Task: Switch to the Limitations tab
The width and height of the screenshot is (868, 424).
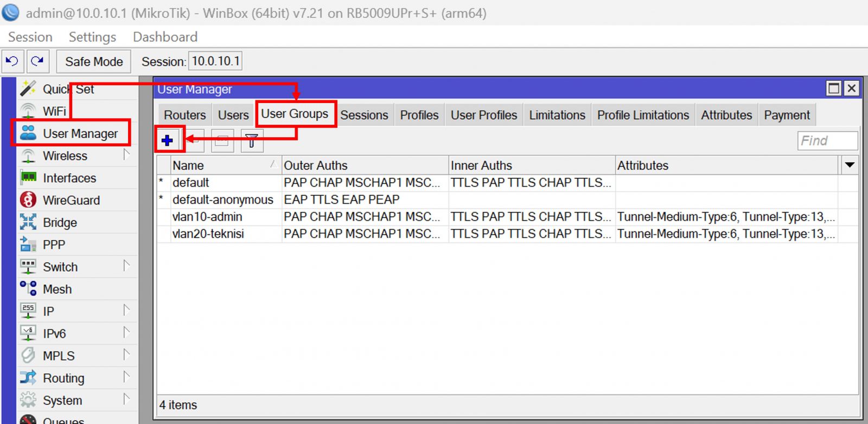Action: [557, 115]
